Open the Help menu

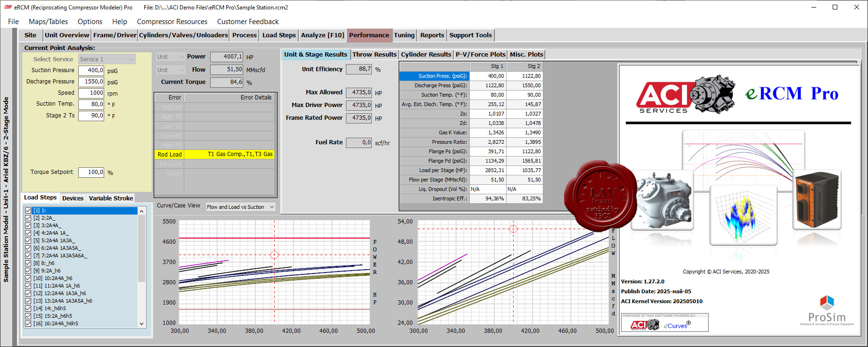click(120, 22)
